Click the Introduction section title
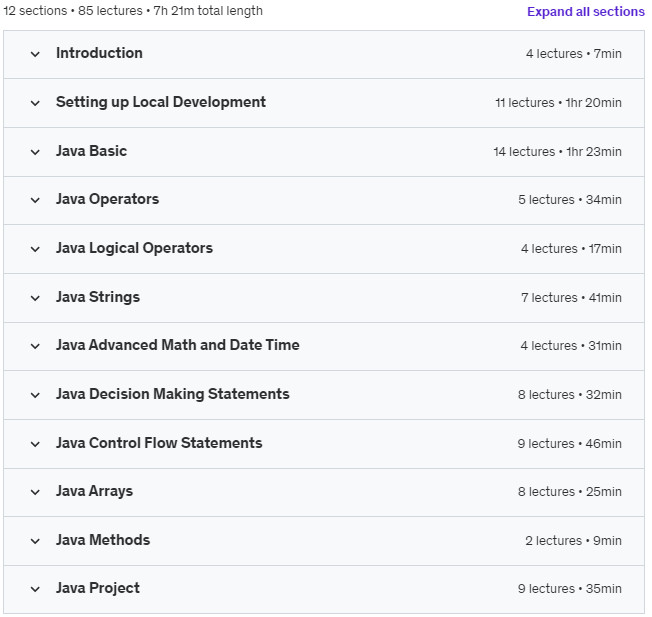 99,53
